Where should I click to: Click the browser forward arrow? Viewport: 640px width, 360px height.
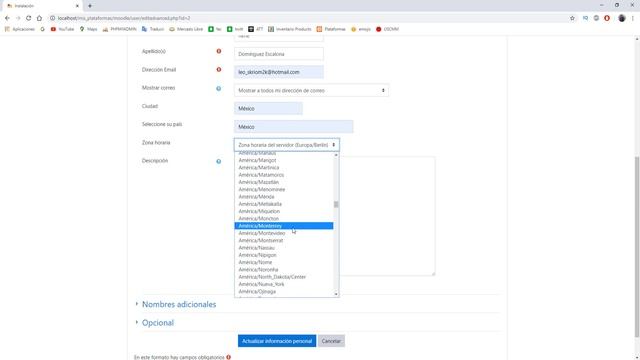[18, 18]
